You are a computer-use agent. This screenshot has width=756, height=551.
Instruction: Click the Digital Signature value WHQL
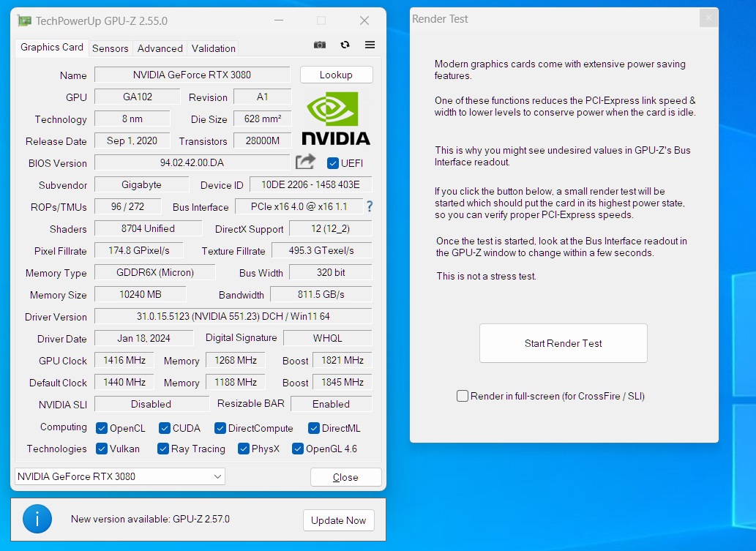click(328, 338)
